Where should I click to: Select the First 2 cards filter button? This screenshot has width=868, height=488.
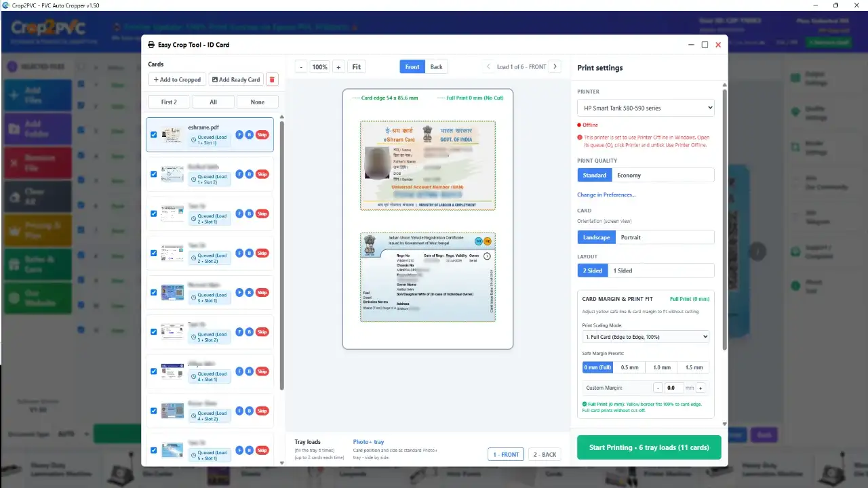click(x=169, y=102)
